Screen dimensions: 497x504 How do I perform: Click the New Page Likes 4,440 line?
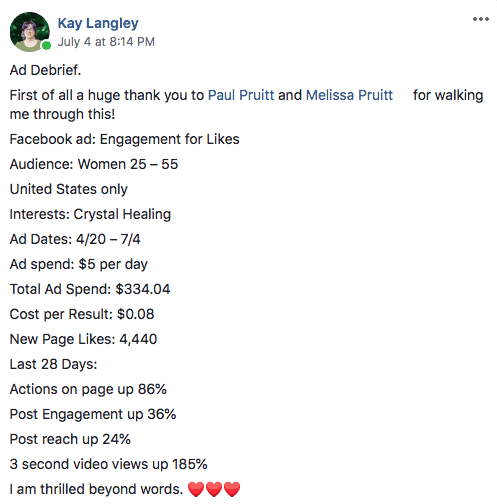83,339
